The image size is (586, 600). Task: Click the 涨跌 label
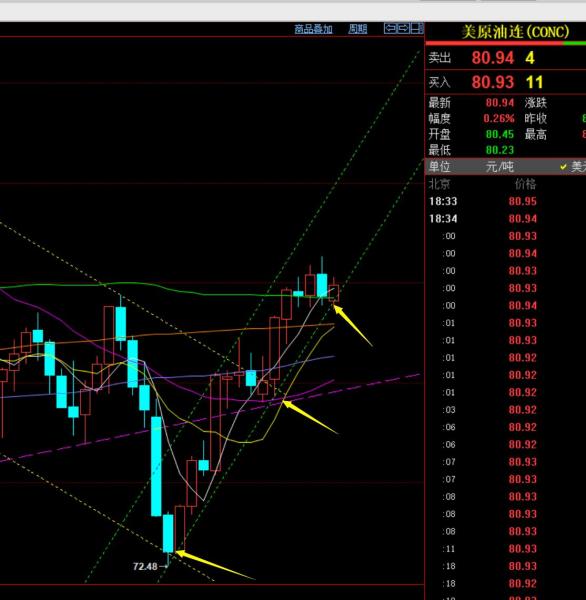coord(536,103)
